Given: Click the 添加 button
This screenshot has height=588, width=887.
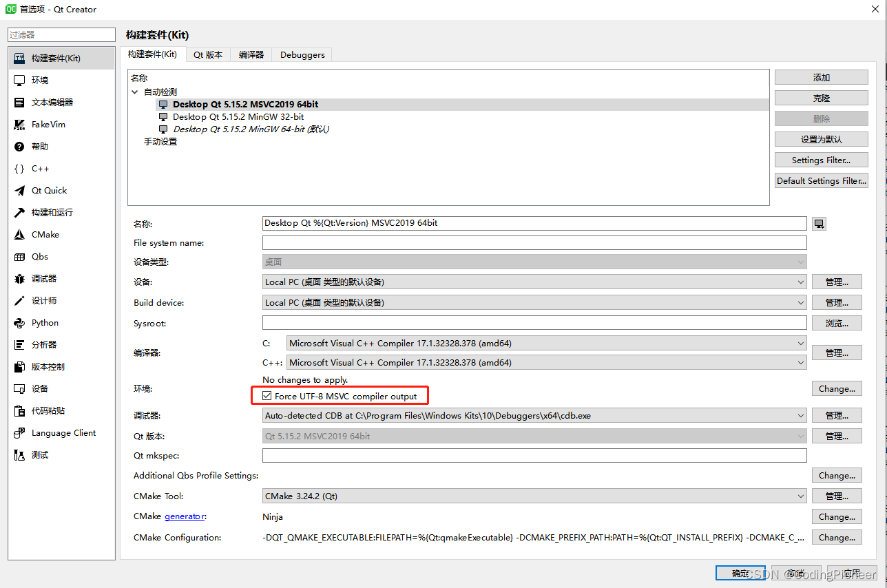Looking at the screenshot, I should coord(821,78).
